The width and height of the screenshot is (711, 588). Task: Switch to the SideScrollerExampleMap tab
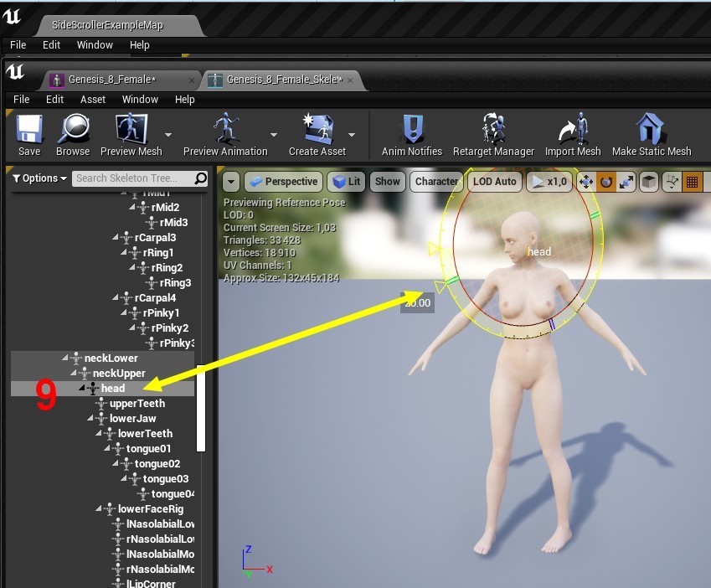click(107, 25)
